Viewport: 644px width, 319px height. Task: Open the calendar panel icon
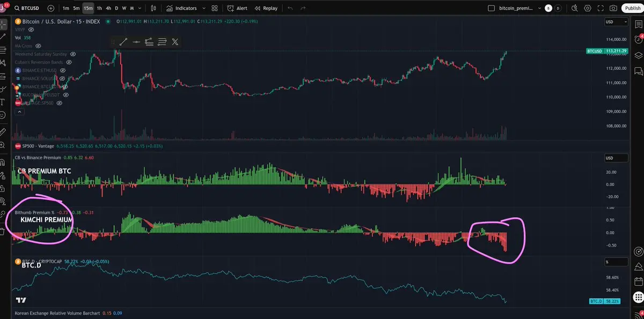pyautogui.click(x=638, y=281)
